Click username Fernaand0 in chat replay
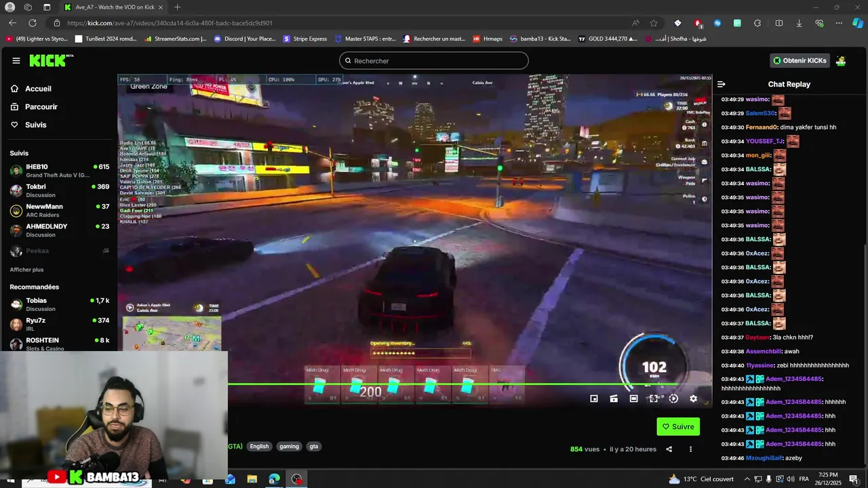Viewport: 868px width, 488px height. tap(762, 127)
